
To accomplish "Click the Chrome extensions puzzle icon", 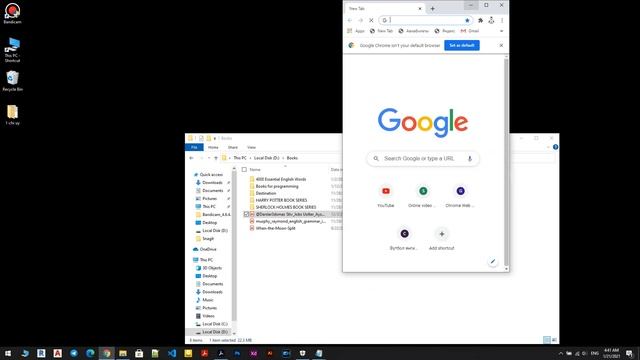I will click(x=480, y=20).
